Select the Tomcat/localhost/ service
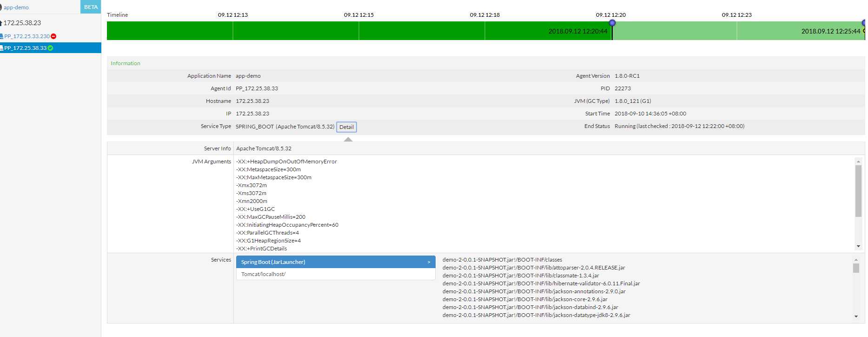The width and height of the screenshot is (868, 337). coord(336,274)
